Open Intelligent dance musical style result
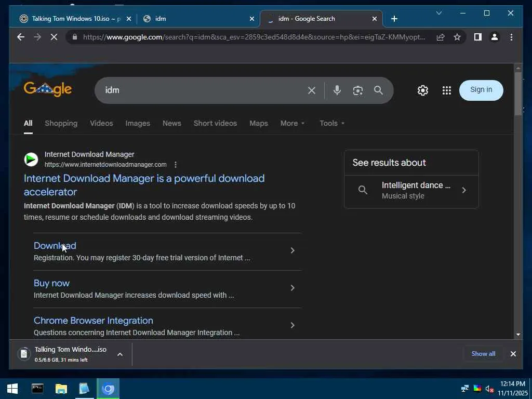Image resolution: width=532 pixels, height=399 pixels. [x=411, y=190]
